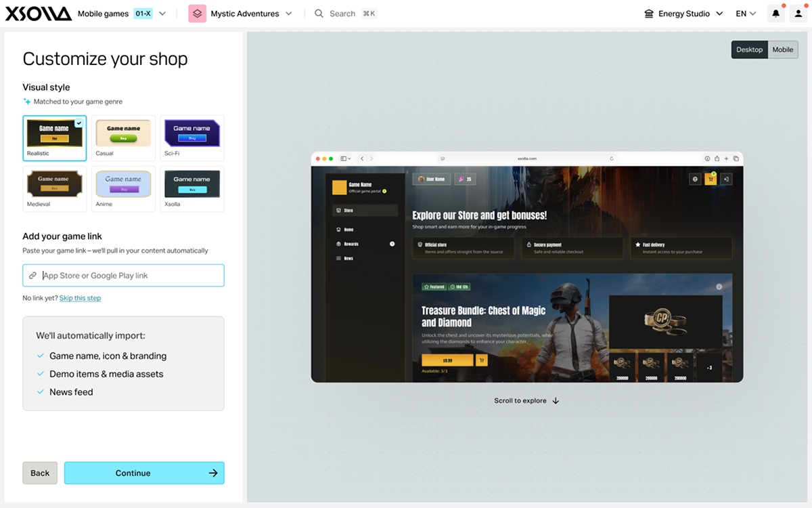This screenshot has height=508, width=812.
Task: Click the tab overview icon in preview browser
Action: click(736, 158)
